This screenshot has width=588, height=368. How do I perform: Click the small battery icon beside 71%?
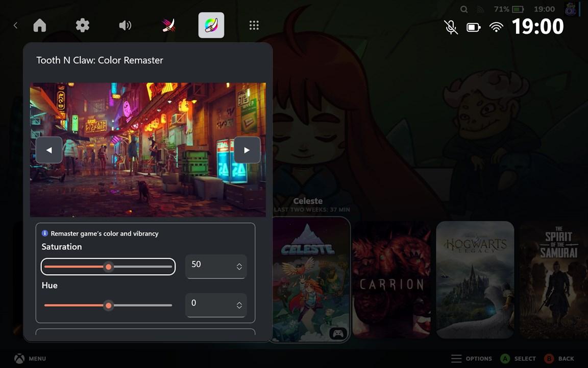[518, 9]
